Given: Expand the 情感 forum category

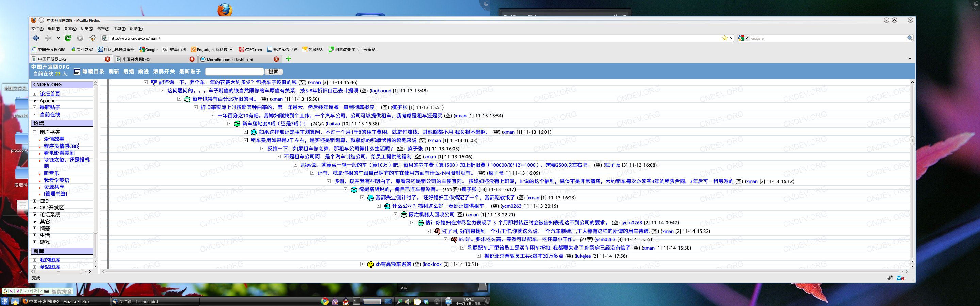Looking at the screenshot, I should (x=35, y=228).
